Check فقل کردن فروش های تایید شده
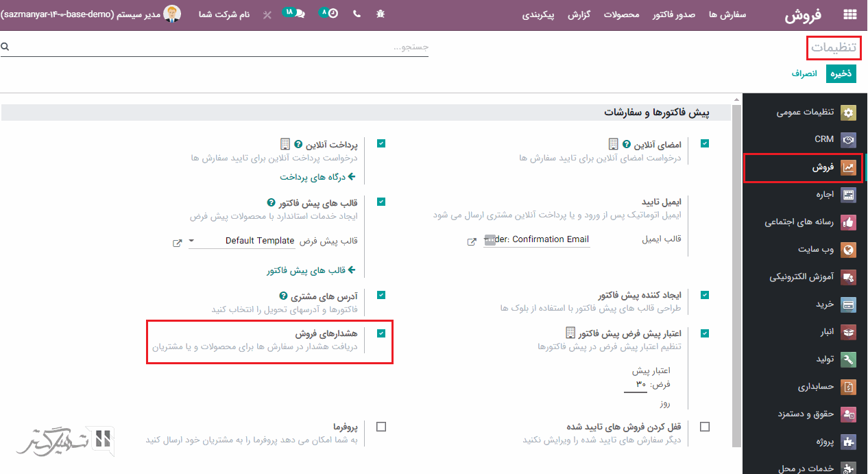 [x=705, y=427]
